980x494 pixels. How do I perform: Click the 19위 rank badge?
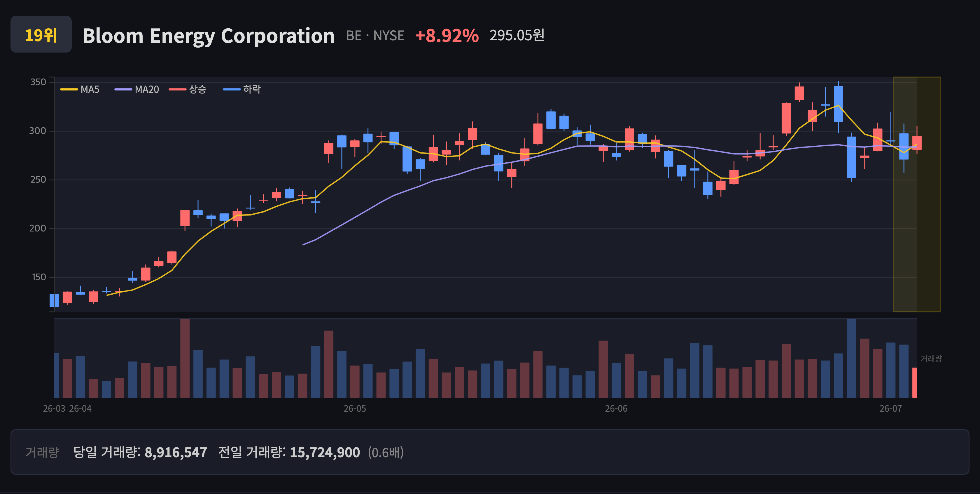click(41, 34)
